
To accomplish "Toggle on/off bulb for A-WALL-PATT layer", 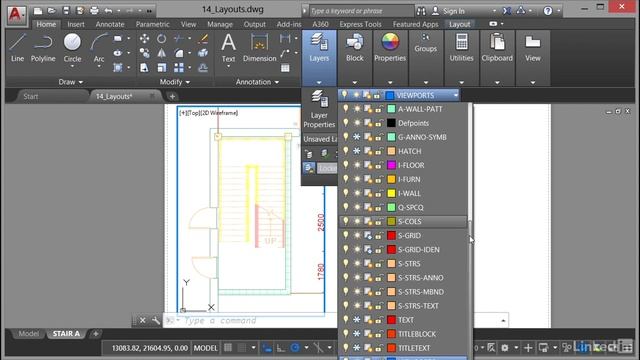I will click(x=346, y=109).
